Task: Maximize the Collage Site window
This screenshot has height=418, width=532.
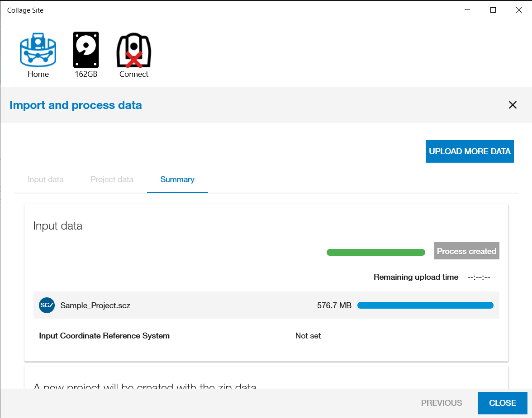Action: (493, 10)
